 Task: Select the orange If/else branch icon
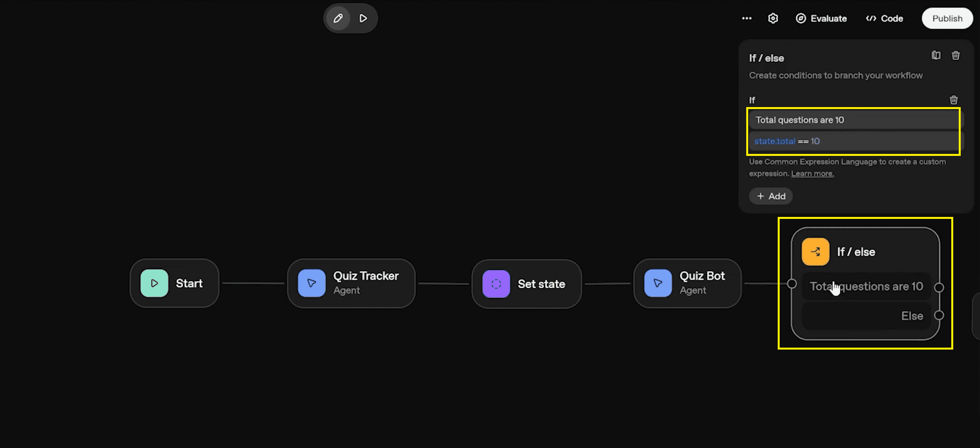pos(815,252)
